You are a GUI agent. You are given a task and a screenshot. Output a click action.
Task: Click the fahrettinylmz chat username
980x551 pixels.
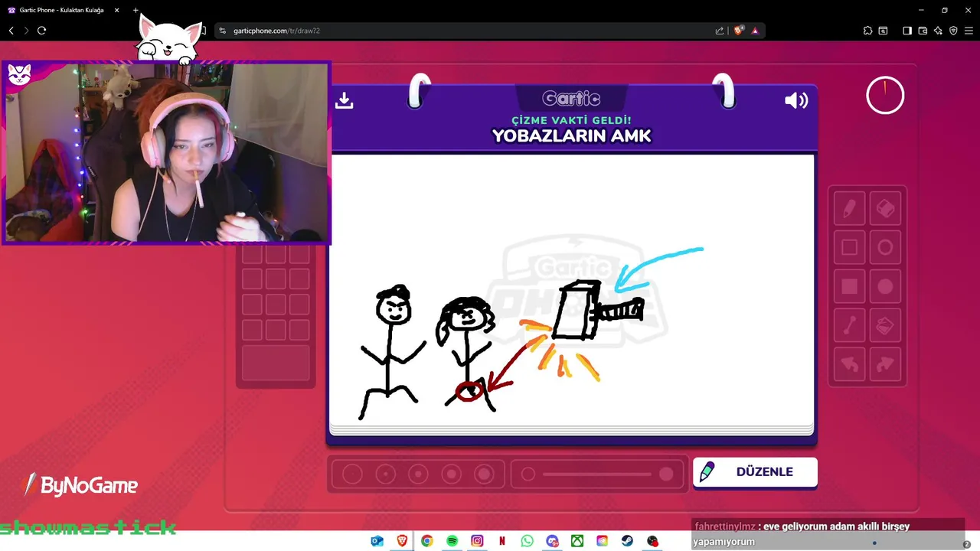point(725,527)
